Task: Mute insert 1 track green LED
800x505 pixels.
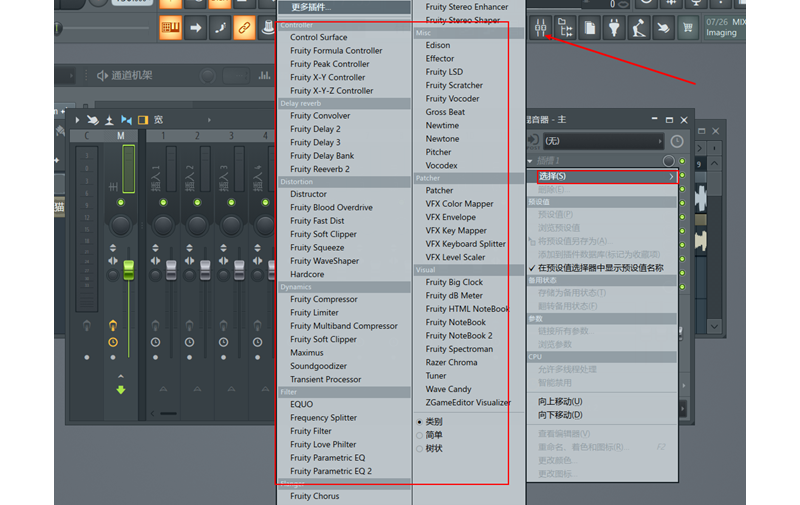Action: pos(163,203)
